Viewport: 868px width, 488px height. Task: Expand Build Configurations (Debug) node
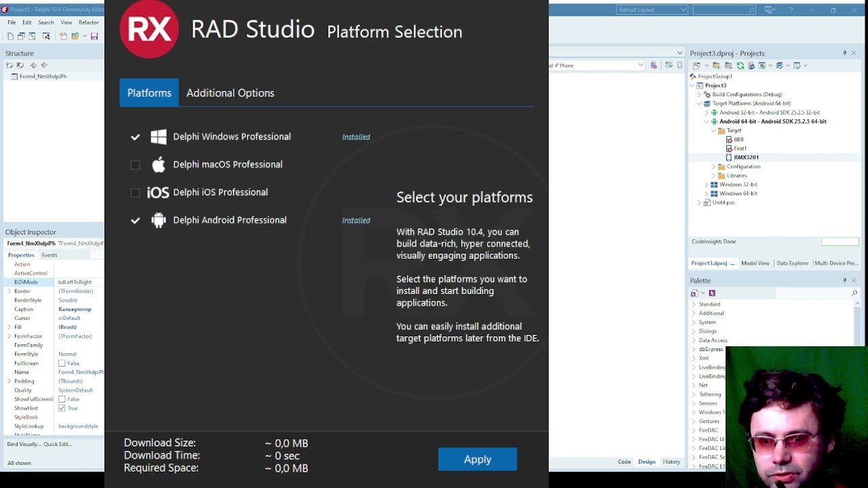coord(699,94)
